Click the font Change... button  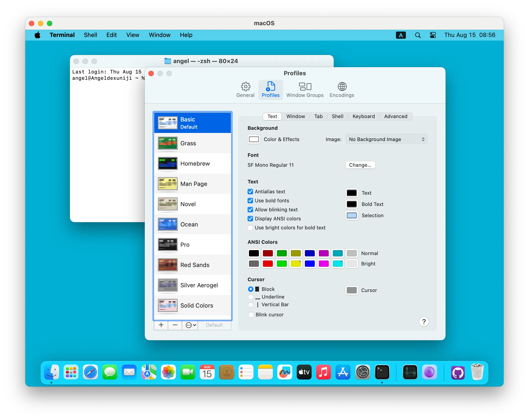click(360, 165)
